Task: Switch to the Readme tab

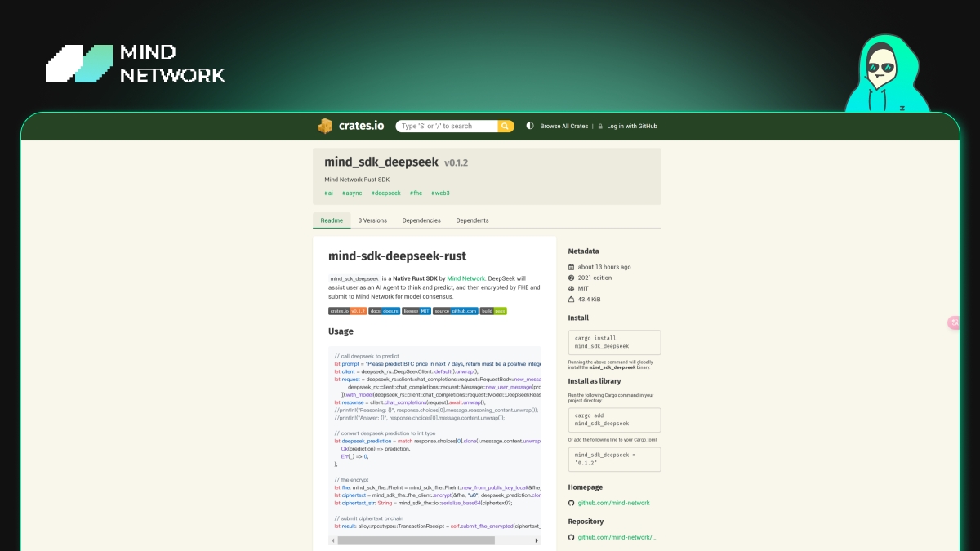Action: click(332, 220)
